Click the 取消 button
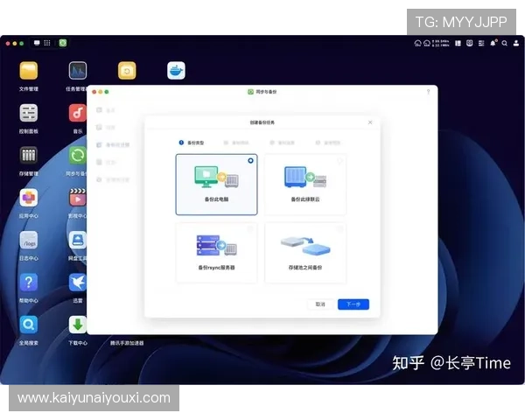The image size is (525, 420). click(320, 304)
